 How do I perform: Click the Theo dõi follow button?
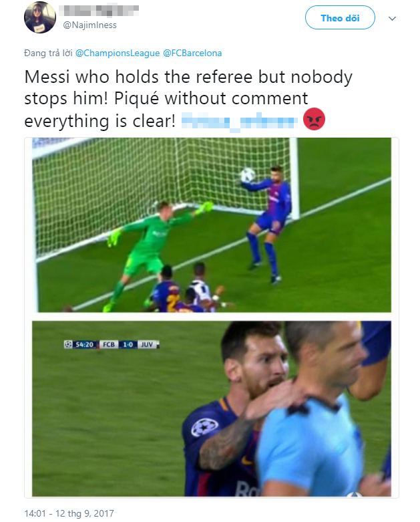[340, 17]
